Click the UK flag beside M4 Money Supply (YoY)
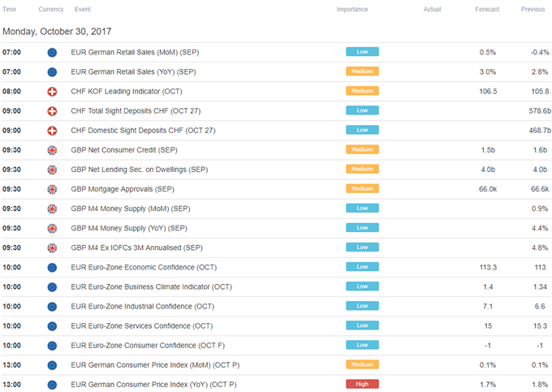Viewport: 552px width, 392px height. coord(53,228)
